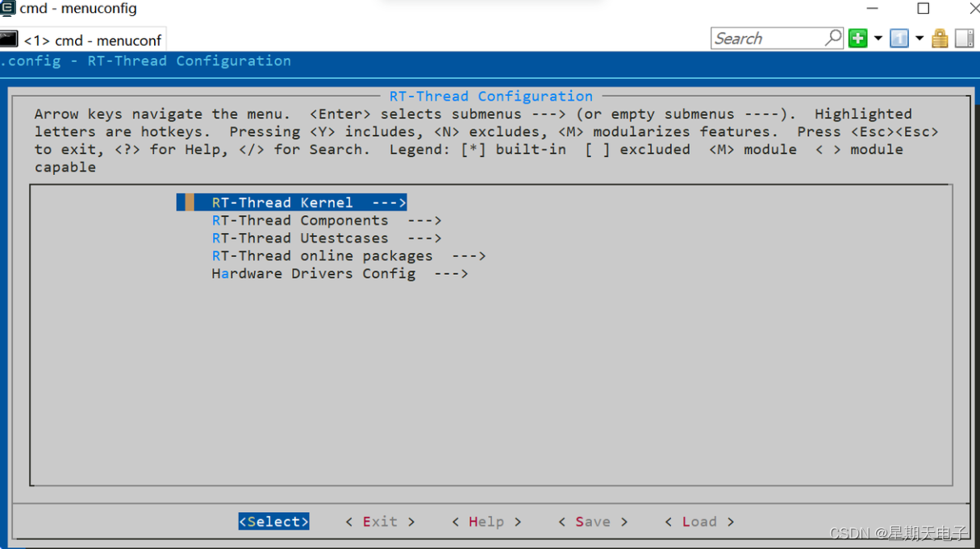Click the active console number icon
Screen dimensions: 980x549
899,38
